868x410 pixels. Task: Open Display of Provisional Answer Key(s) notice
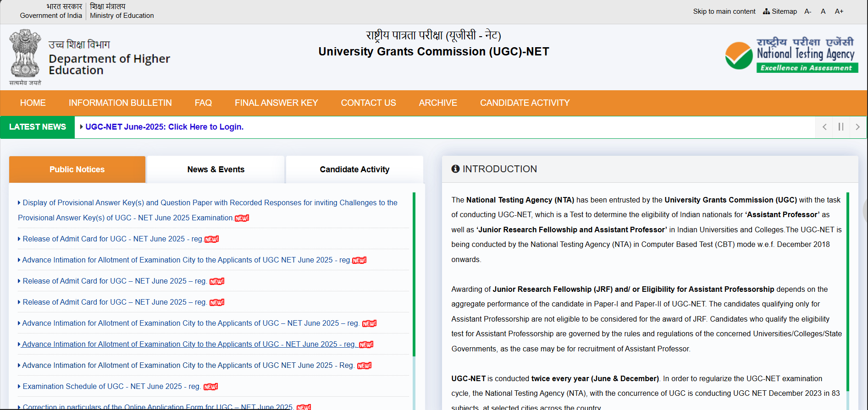coord(208,210)
